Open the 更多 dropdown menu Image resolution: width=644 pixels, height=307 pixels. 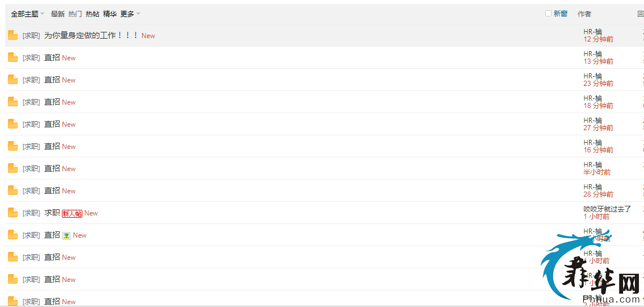pos(130,14)
